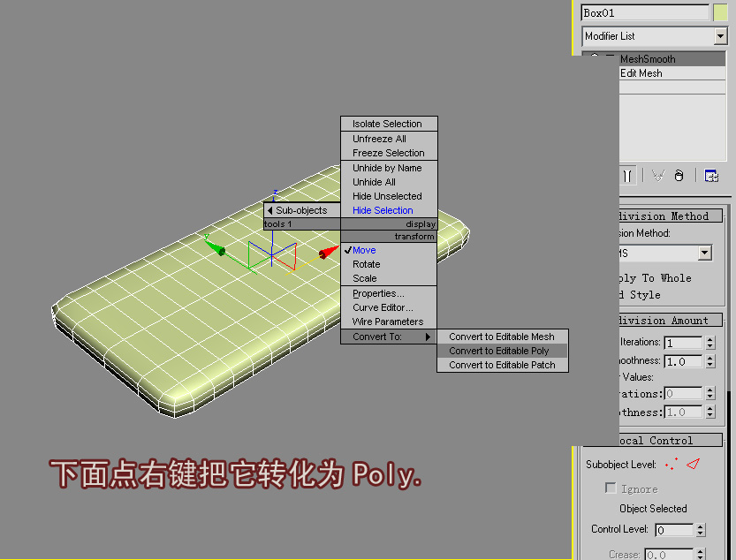Open Properties... from quad menu
736x560 pixels.
(x=389, y=293)
